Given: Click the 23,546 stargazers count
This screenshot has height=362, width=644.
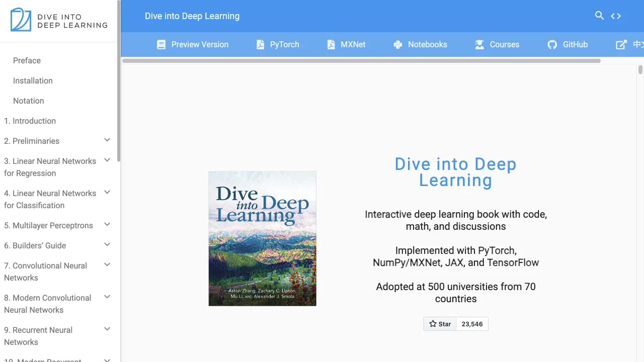Looking at the screenshot, I should 472,324.
